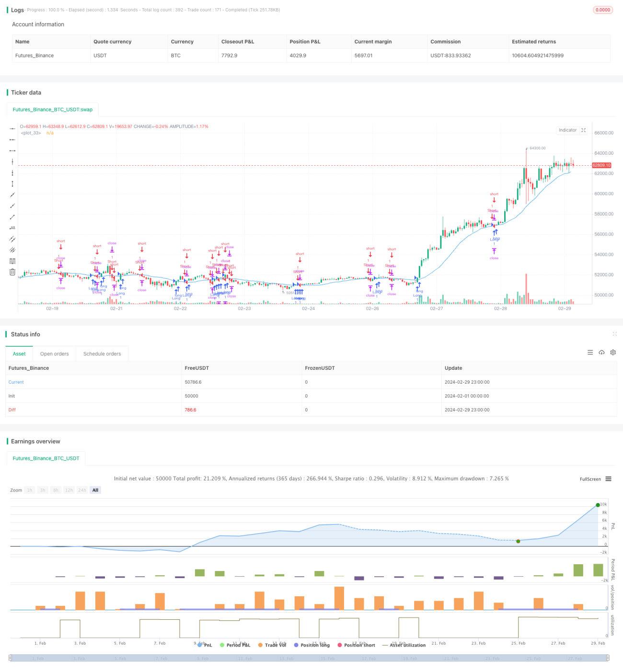Toggle the Position long legend series

(312, 645)
